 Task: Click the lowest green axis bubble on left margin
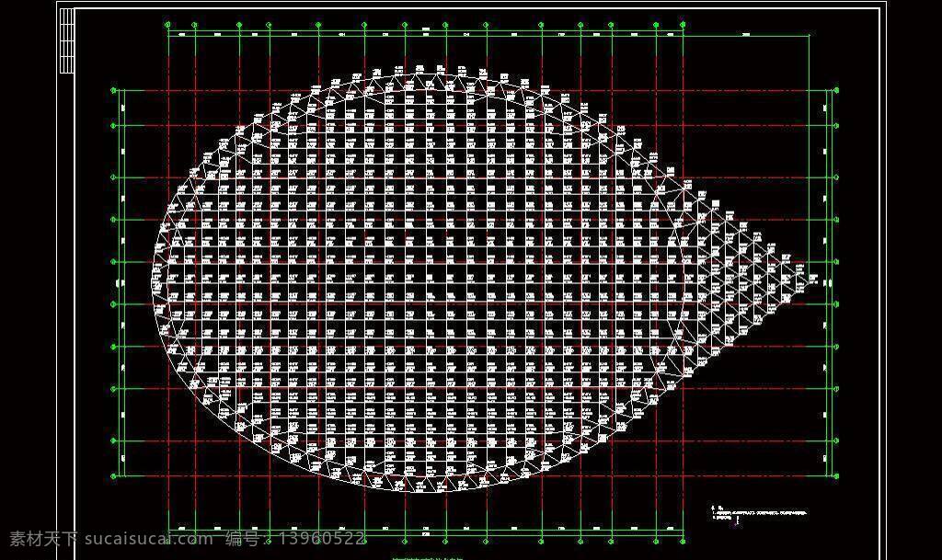coord(113,476)
